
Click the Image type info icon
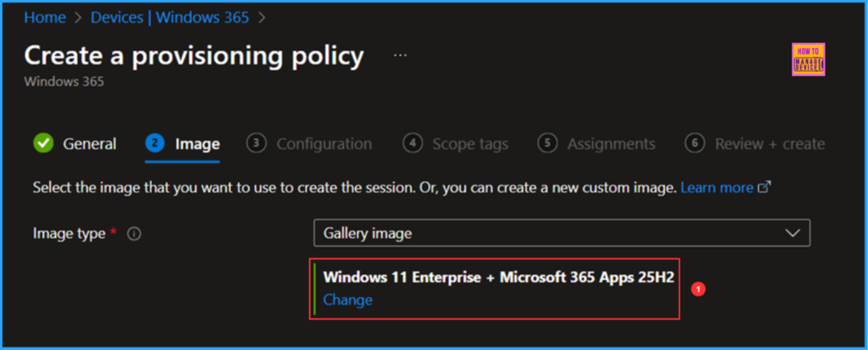tap(134, 234)
